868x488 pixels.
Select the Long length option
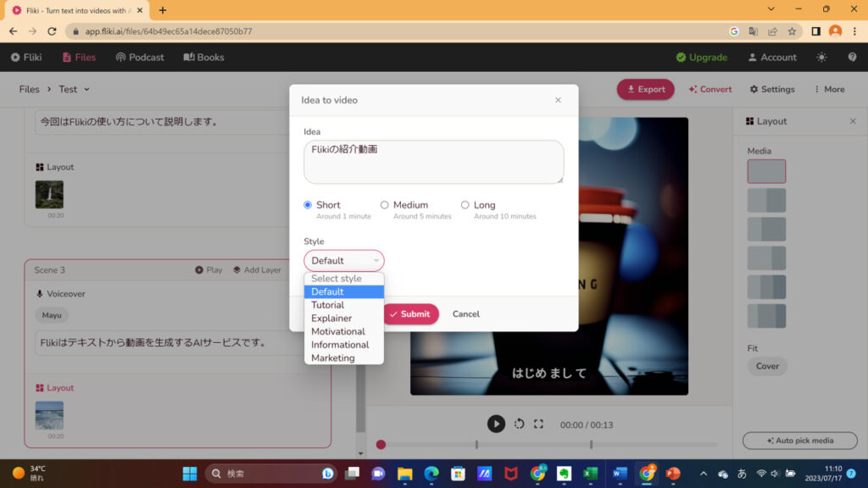click(465, 205)
